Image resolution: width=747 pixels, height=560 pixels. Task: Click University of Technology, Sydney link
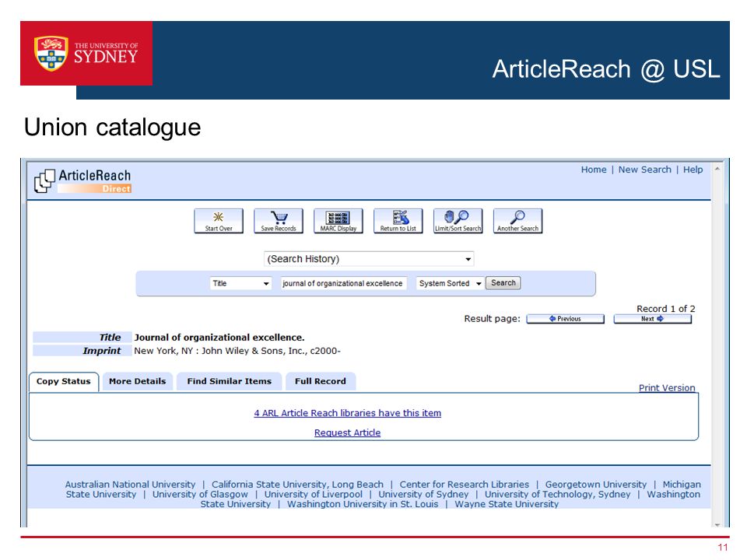[x=557, y=495]
